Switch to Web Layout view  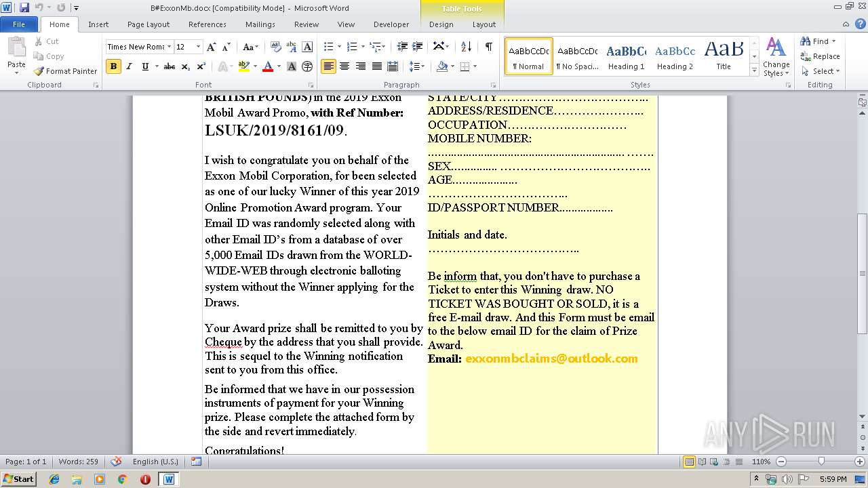[715, 462]
